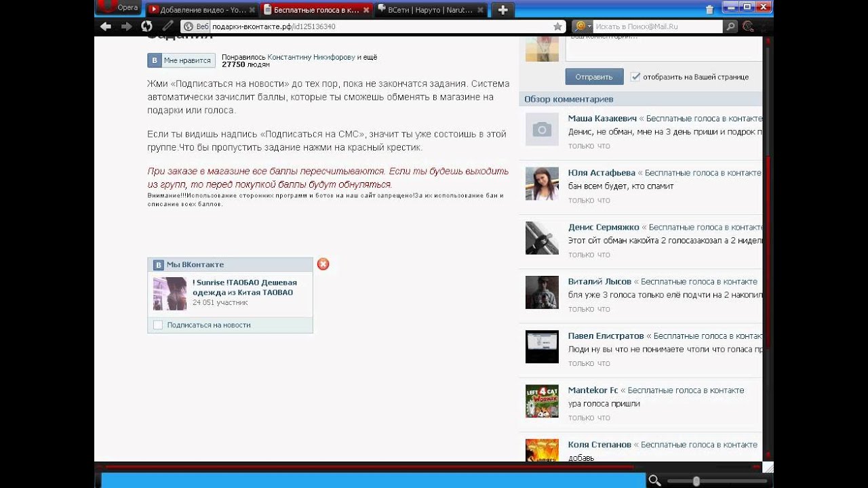Open Денис Сермяжко profile link
868x488 pixels.
pos(604,227)
